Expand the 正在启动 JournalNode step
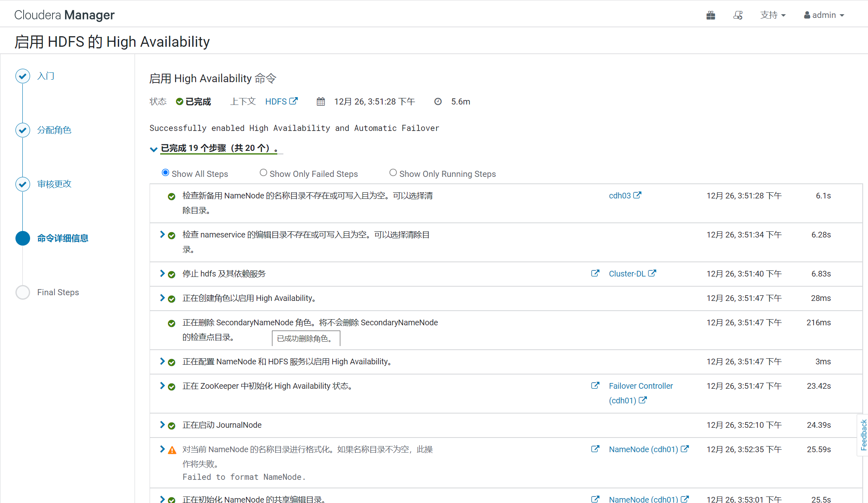 point(162,425)
